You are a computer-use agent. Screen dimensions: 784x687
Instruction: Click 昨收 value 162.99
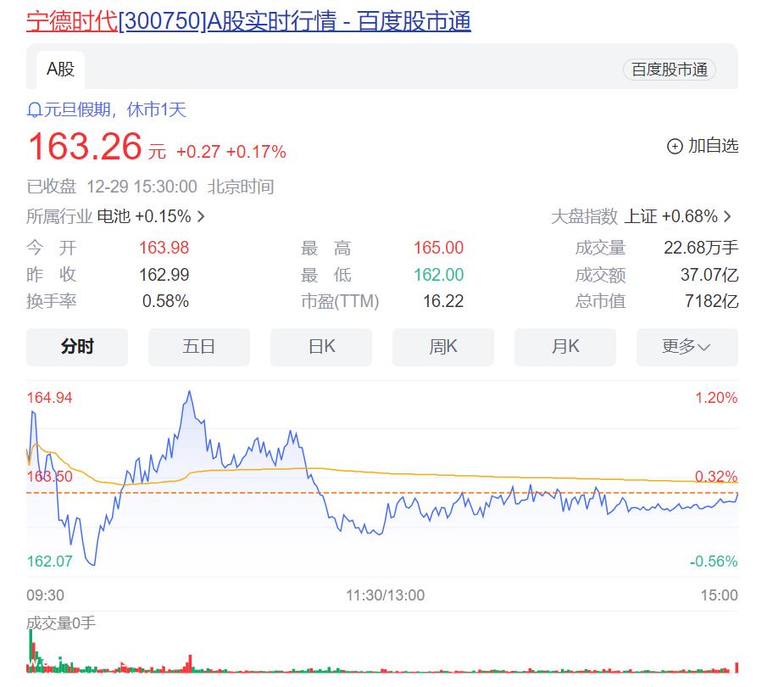pyautogui.click(x=164, y=275)
